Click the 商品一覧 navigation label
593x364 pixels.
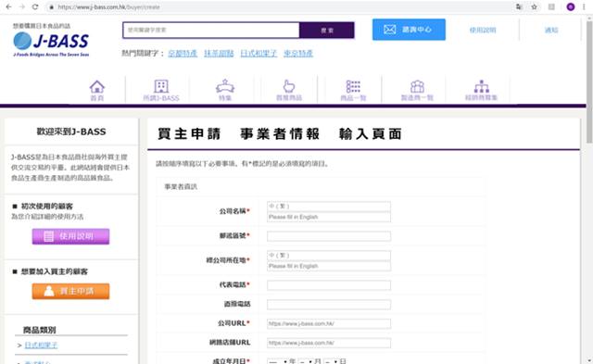353,98
